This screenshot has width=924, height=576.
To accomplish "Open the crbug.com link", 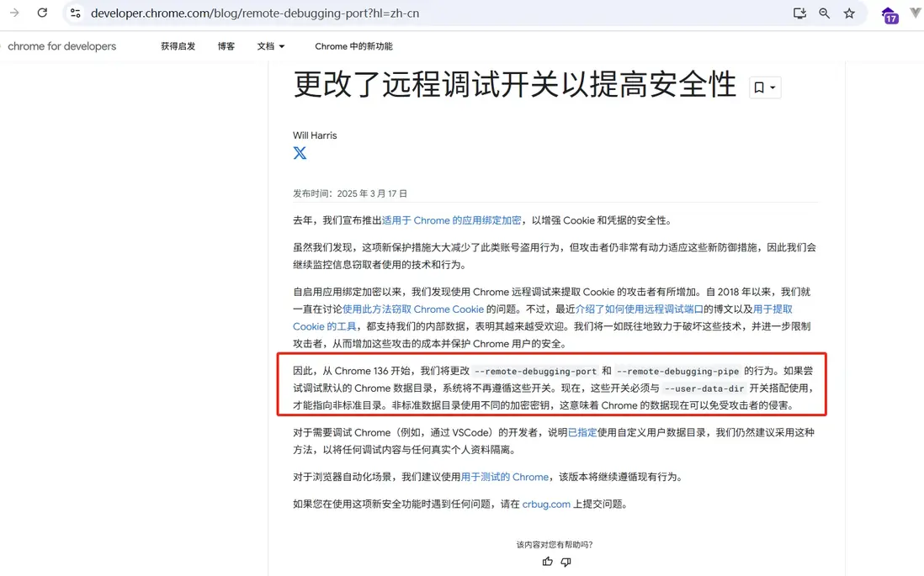I will [x=546, y=505].
